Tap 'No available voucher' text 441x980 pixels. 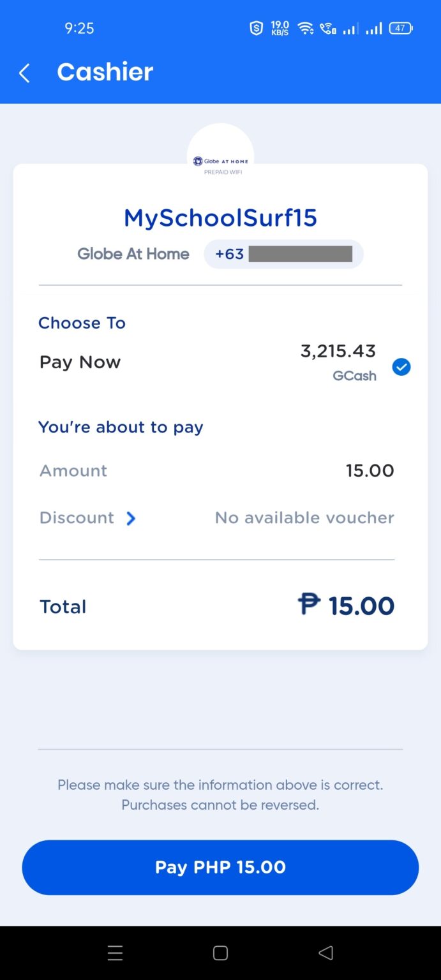(x=304, y=517)
